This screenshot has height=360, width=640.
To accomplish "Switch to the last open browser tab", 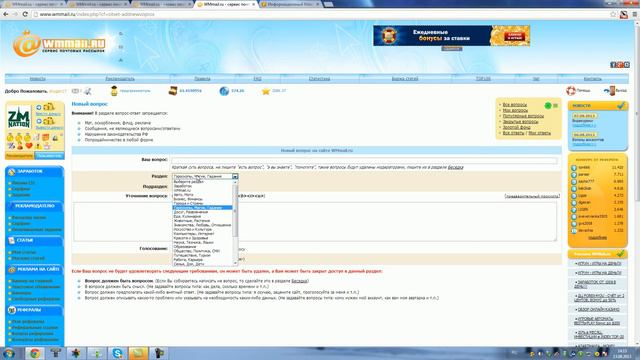I will (291, 4).
